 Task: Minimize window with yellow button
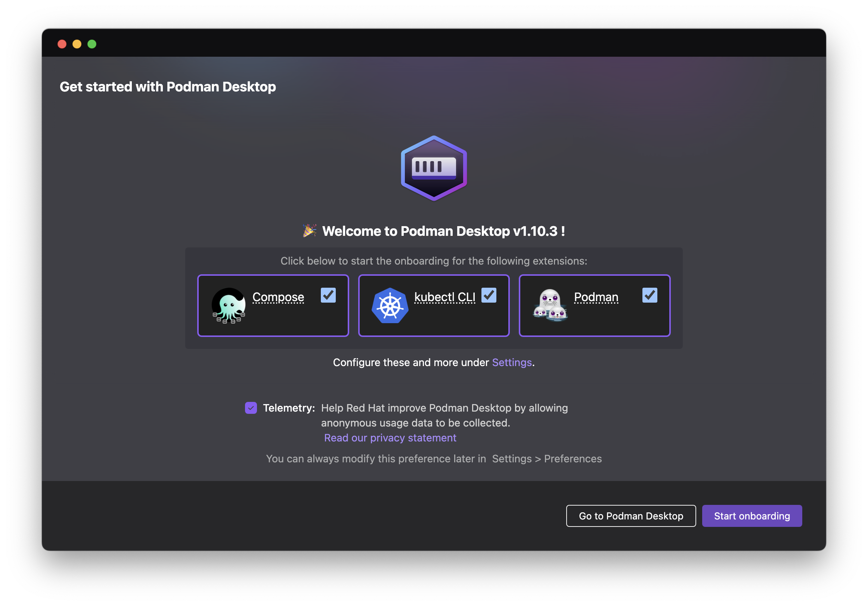(77, 44)
